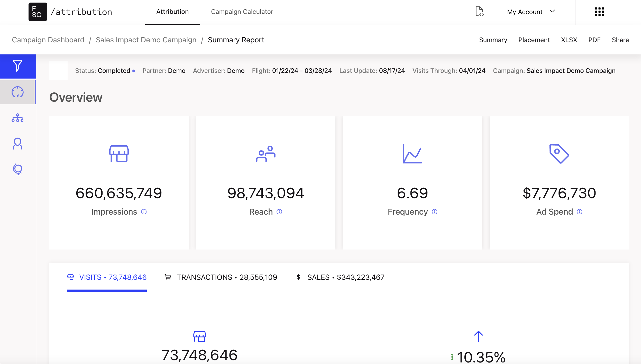The image size is (641, 364).
Task: Export the report as PDF
Action: (x=594, y=40)
